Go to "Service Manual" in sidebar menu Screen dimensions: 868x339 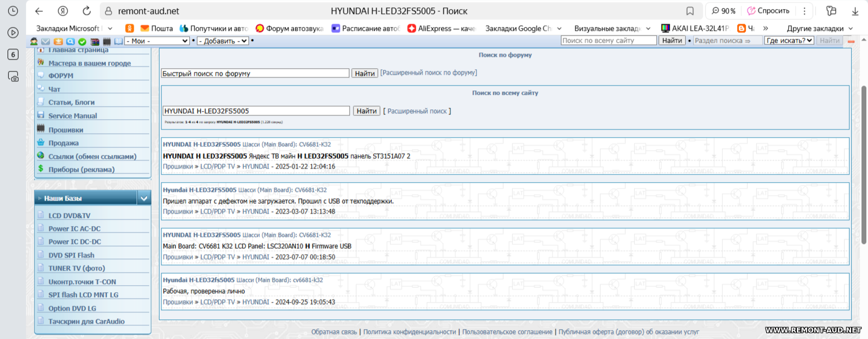click(72, 116)
